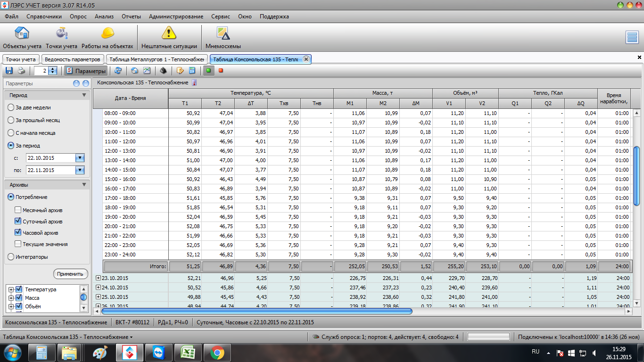Open the Администрирование menu
This screenshot has height=362, width=644.
[176, 16]
